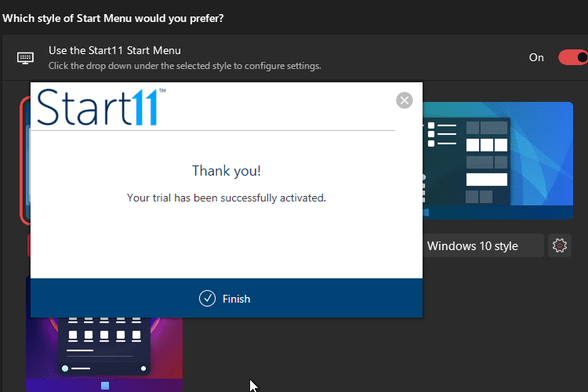Select the purple Start Menu style thumbnail
588x392 pixels.
(x=104, y=354)
